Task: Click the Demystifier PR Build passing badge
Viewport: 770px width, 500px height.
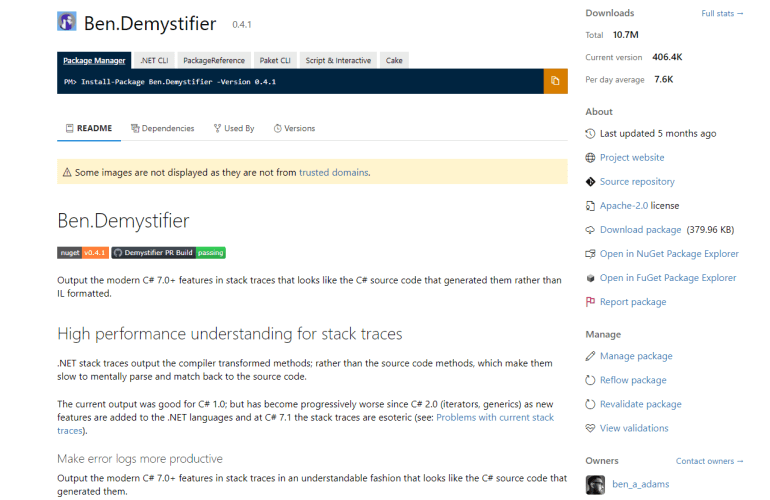Action: click(x=168, y=253)
